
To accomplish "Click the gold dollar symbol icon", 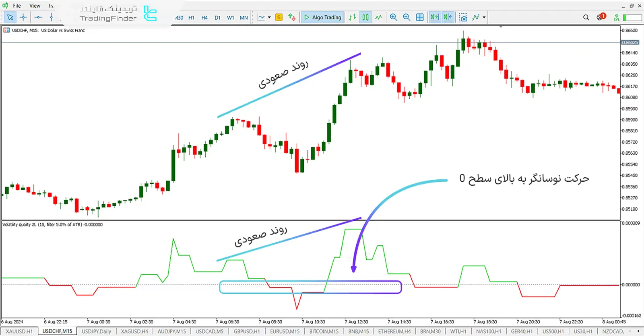I will [279, 17].
